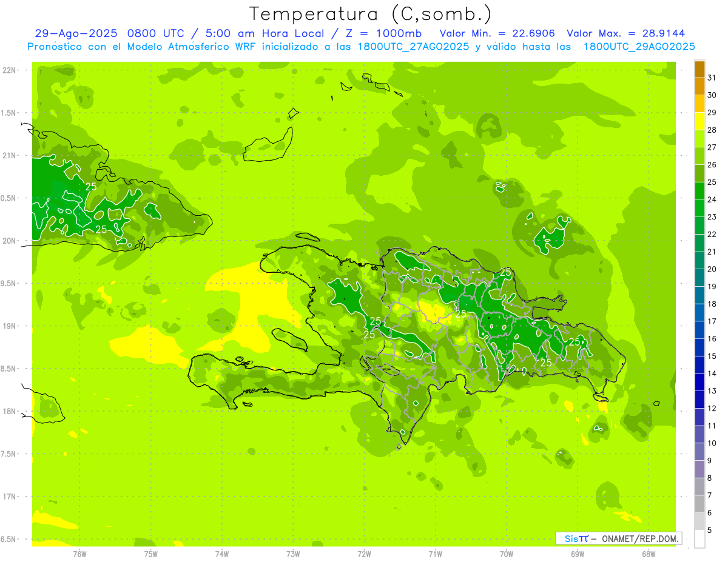Click the '69W' longitude axis label

[578, 554]
